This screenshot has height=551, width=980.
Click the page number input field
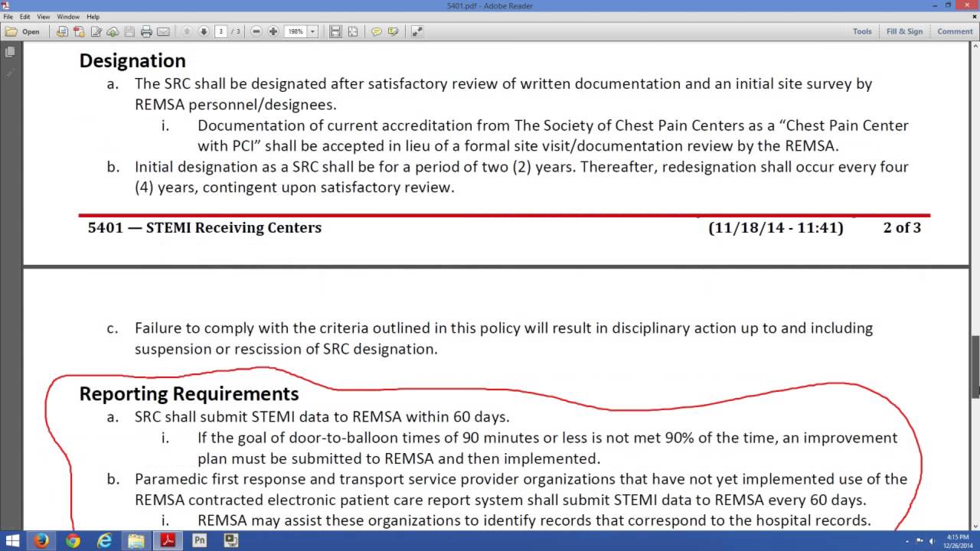[220, 31]
